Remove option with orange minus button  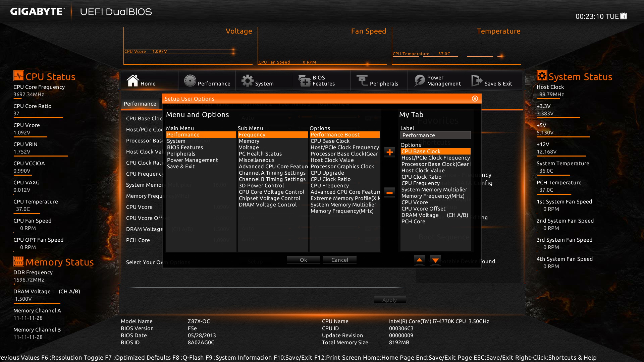click(389, 192)
